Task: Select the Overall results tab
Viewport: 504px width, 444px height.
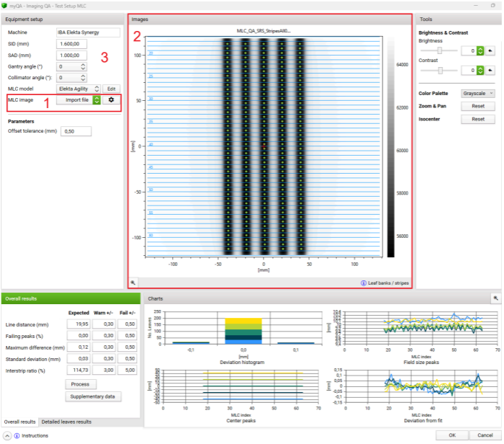Action: (18, 422)
